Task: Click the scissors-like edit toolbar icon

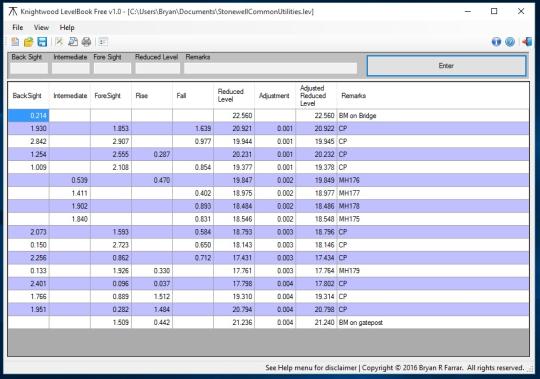Action: tap(59, 42)
